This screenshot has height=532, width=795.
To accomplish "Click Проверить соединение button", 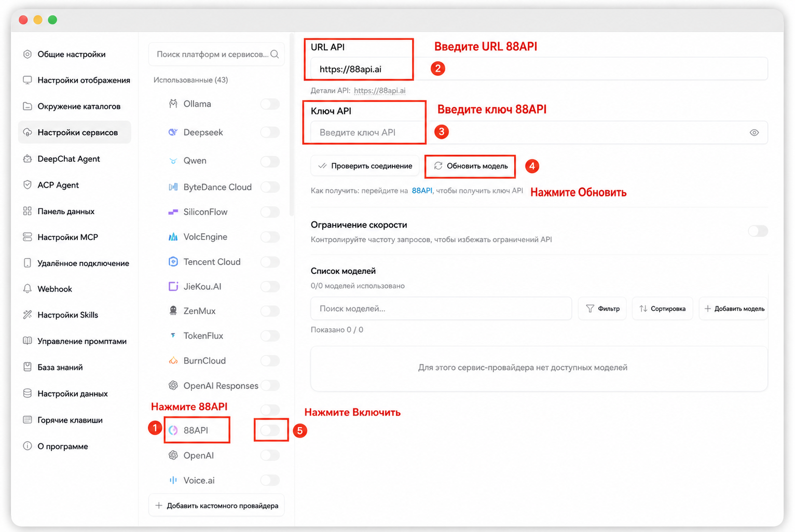I will click(x=365, y=166).
